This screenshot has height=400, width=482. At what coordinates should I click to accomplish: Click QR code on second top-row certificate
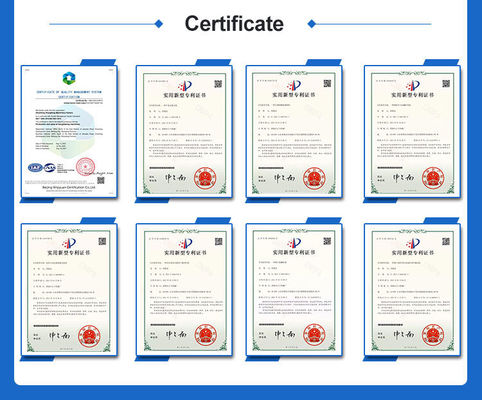[x=218, y=84]
